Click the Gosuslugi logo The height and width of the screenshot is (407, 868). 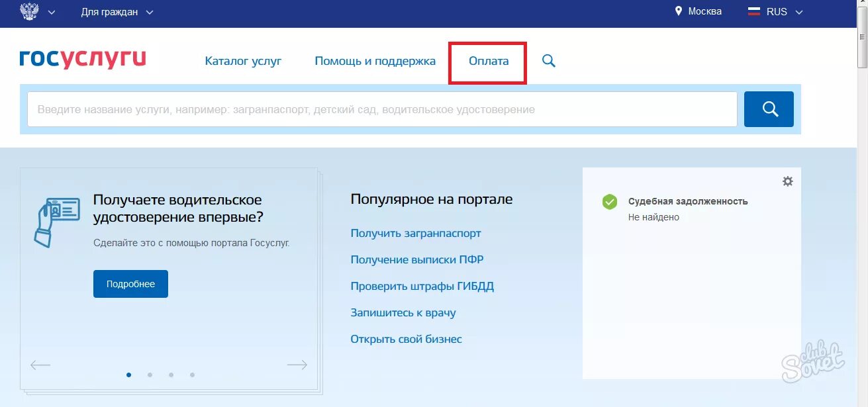tap(83, 59)
